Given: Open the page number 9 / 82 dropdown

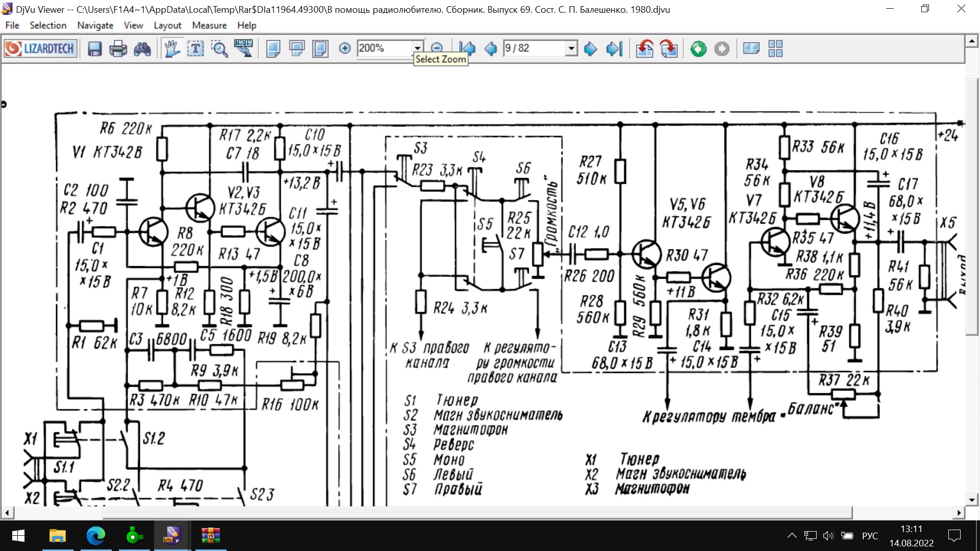Looking at the screenshot, I should click(x=572, y=48).
